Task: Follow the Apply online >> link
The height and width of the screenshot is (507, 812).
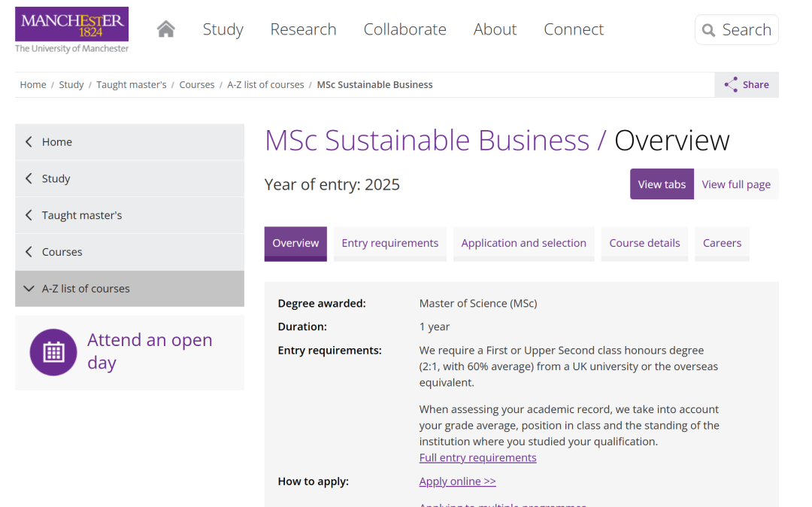Action: 457,481
